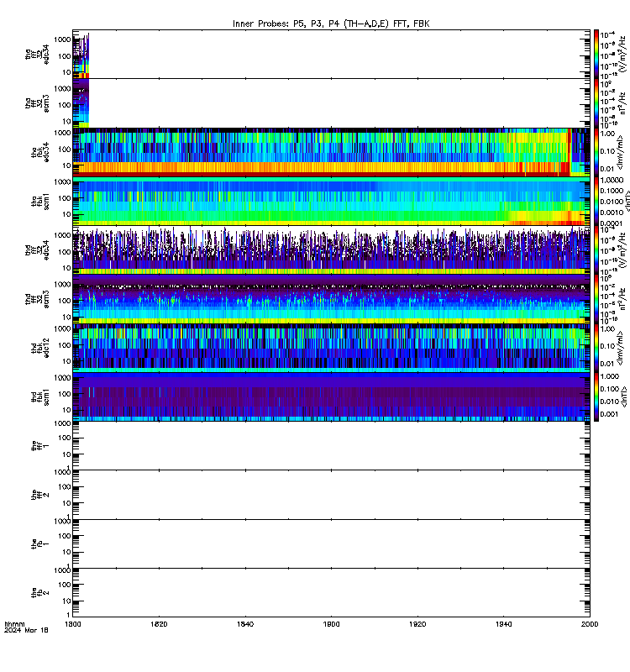Select the 'the fff 1' panel label
Image resolution: width=630 pixels, height=672 pixels.
[40, 446]
